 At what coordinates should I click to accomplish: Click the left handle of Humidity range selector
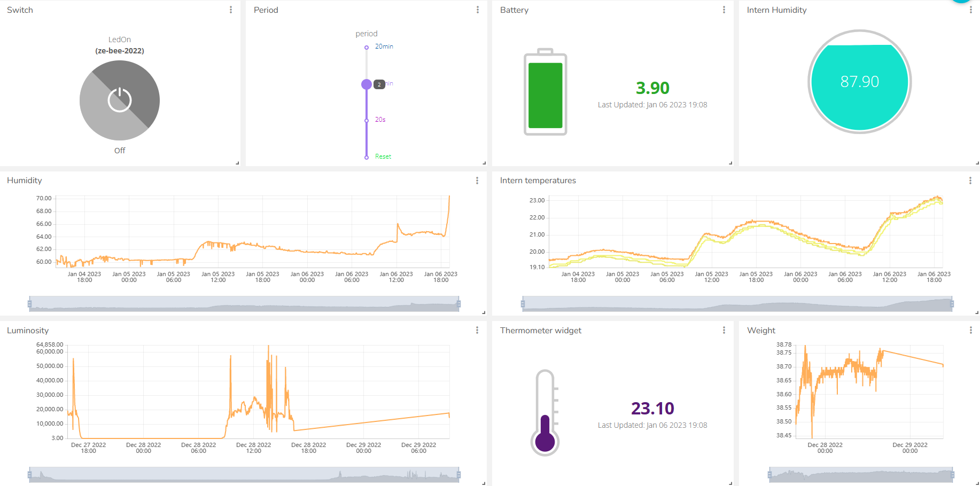coord(29,304)
